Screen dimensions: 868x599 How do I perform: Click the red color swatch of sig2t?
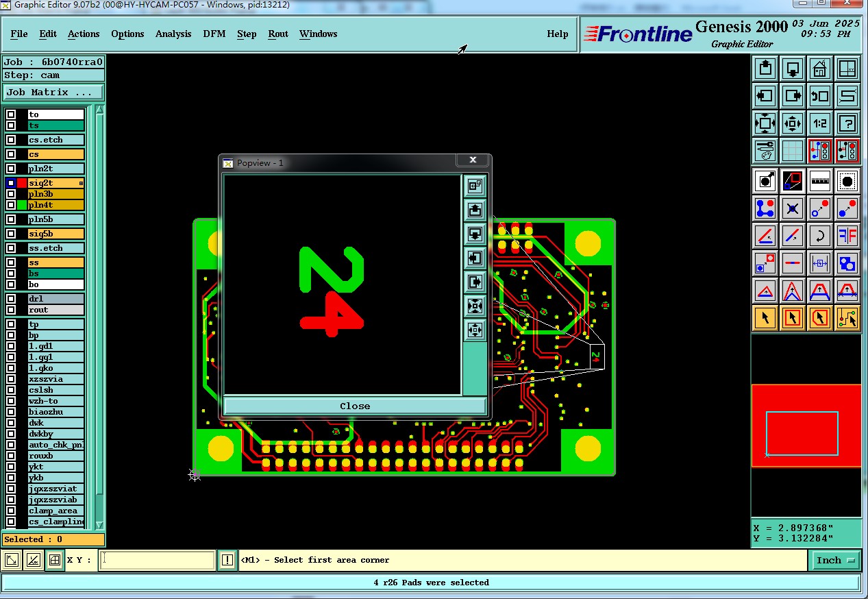tap(22, 183)
